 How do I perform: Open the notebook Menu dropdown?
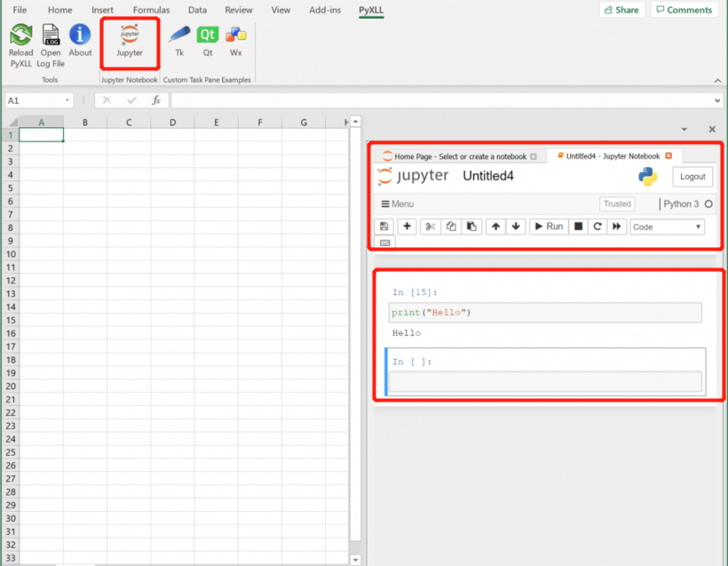[398, 203]
